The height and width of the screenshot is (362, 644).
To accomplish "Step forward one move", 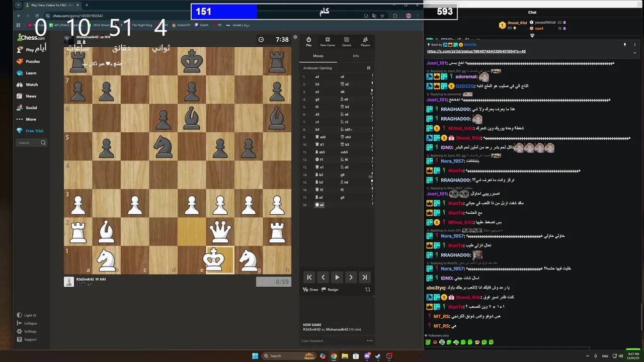I will point(351,277).
